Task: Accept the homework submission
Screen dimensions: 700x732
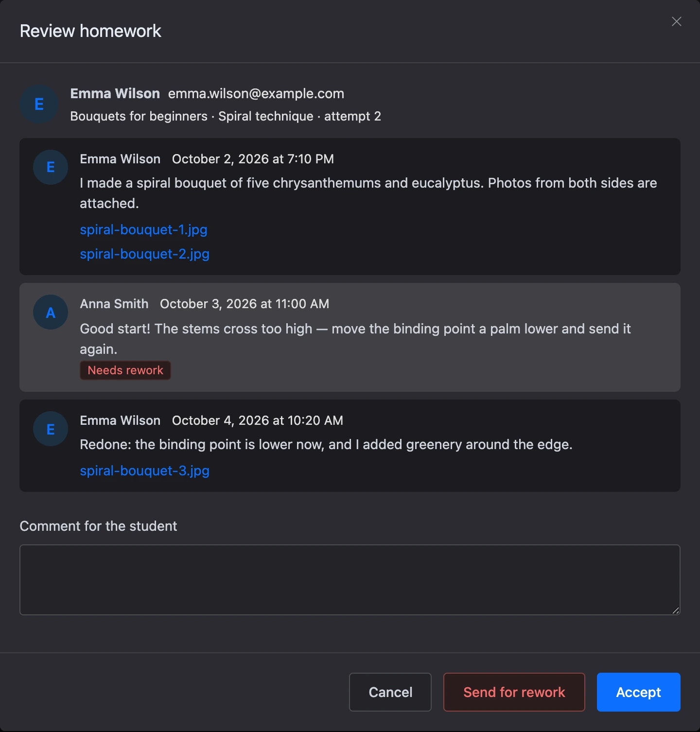Action: (x=639, y=692)
